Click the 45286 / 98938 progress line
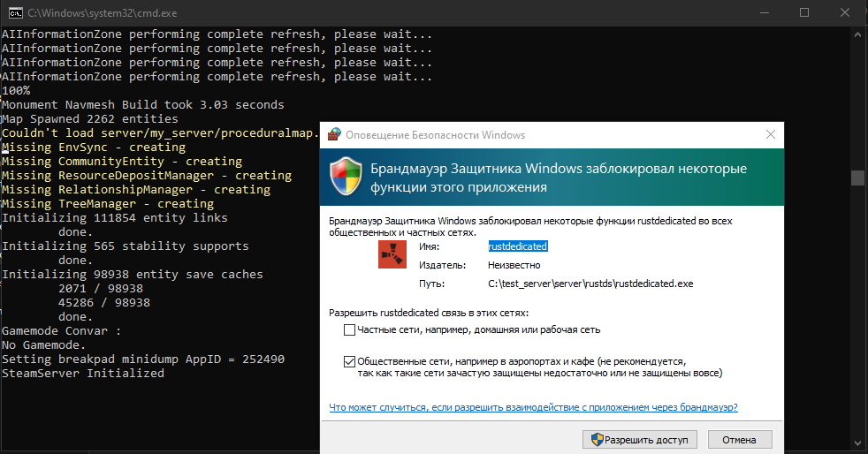868x454 pixels. tap(104, 302)
